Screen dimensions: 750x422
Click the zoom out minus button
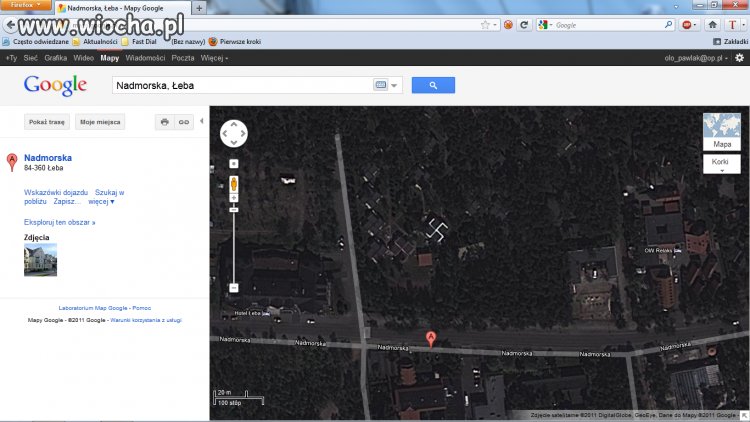point(233,288)
